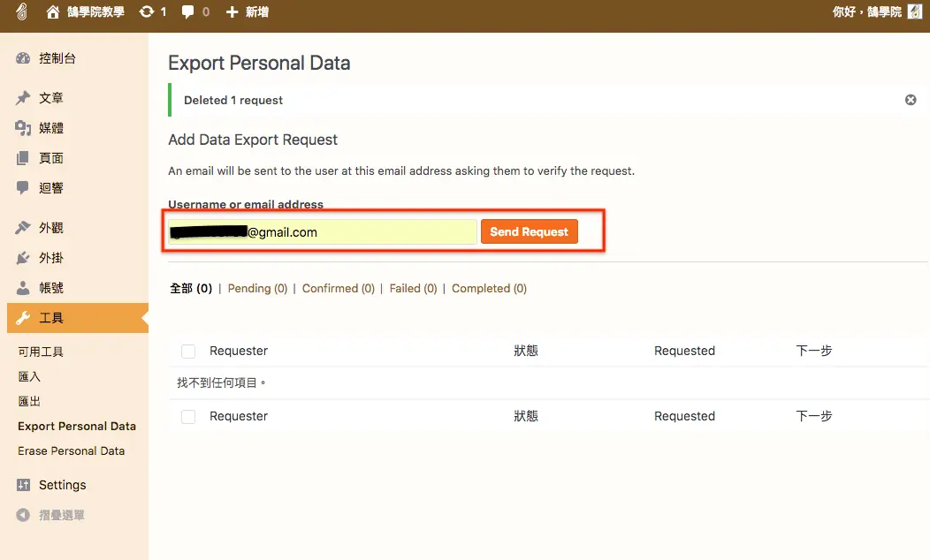Filter requests by Failed (0)
Image resolution: width=930 pixels, height=560 pixels.
click(413, 289)
